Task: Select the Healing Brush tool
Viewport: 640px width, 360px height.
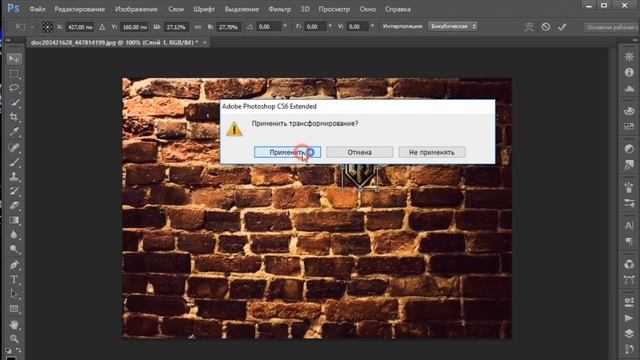Action: pyautogui.click(x=14, y=147)
